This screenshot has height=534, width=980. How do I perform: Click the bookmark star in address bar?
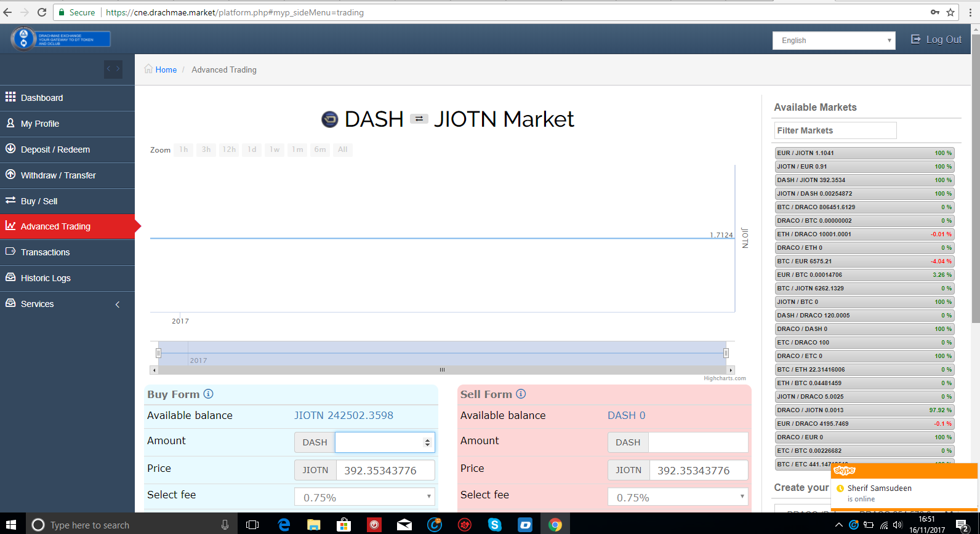tap(950, 12)
